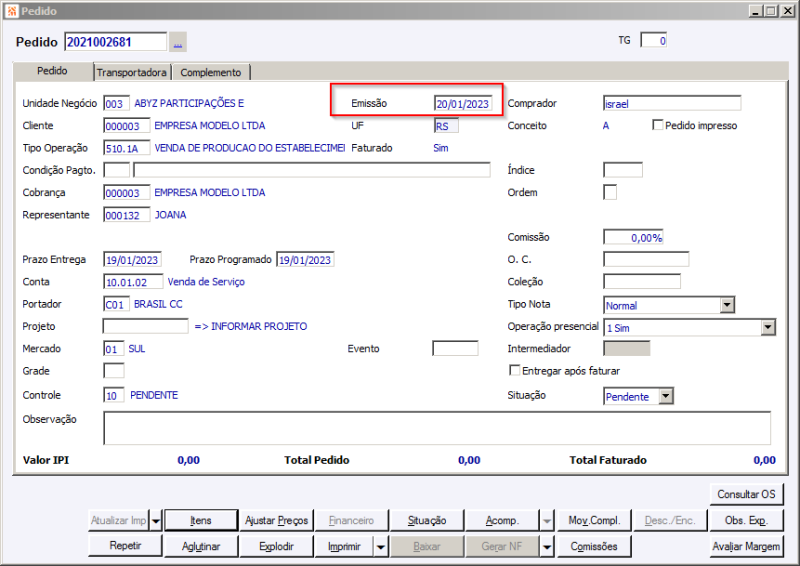Click the BRASIL CC text
The width and height of the screenshot is (800, 566).
click(158, 304)
